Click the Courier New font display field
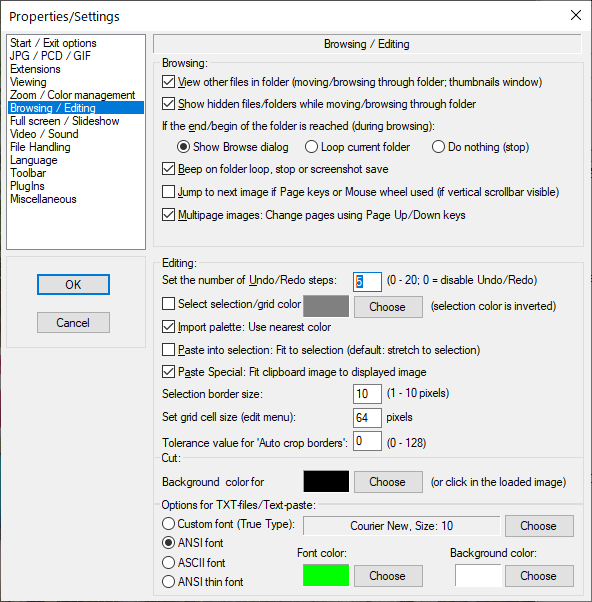Screen dimensions: 592x602 (402, 526)
